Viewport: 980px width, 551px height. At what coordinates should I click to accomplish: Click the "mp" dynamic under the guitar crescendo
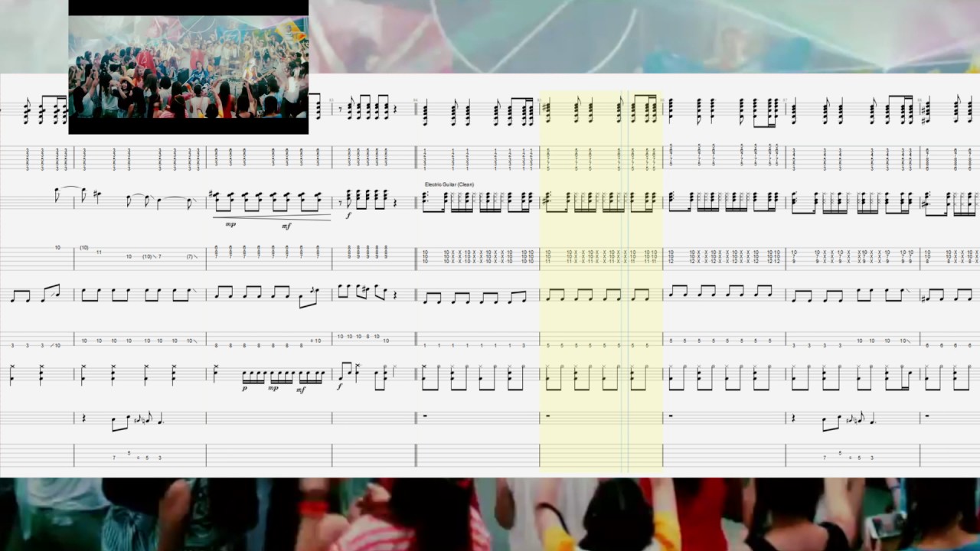point(230,225)
